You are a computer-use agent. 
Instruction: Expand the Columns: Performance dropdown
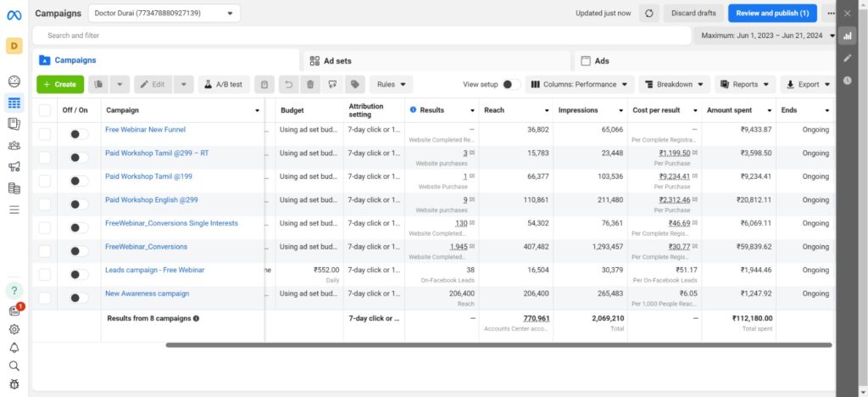(580, 85)
